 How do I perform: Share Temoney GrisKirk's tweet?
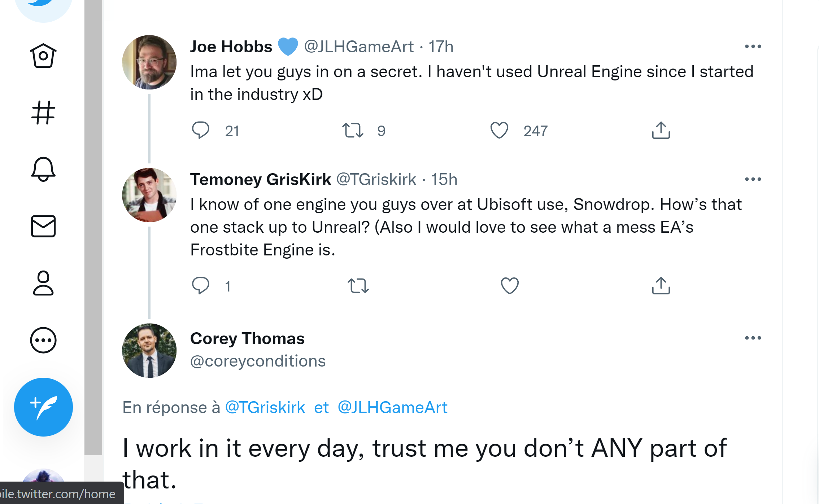pyautogui.click(x=661, y=286)
